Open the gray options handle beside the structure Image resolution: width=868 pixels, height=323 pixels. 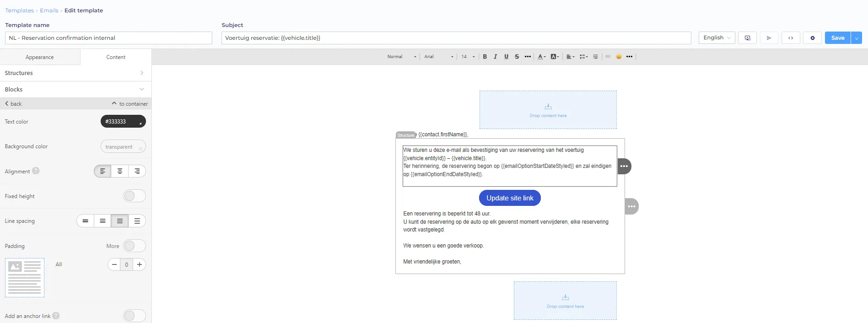631,206
